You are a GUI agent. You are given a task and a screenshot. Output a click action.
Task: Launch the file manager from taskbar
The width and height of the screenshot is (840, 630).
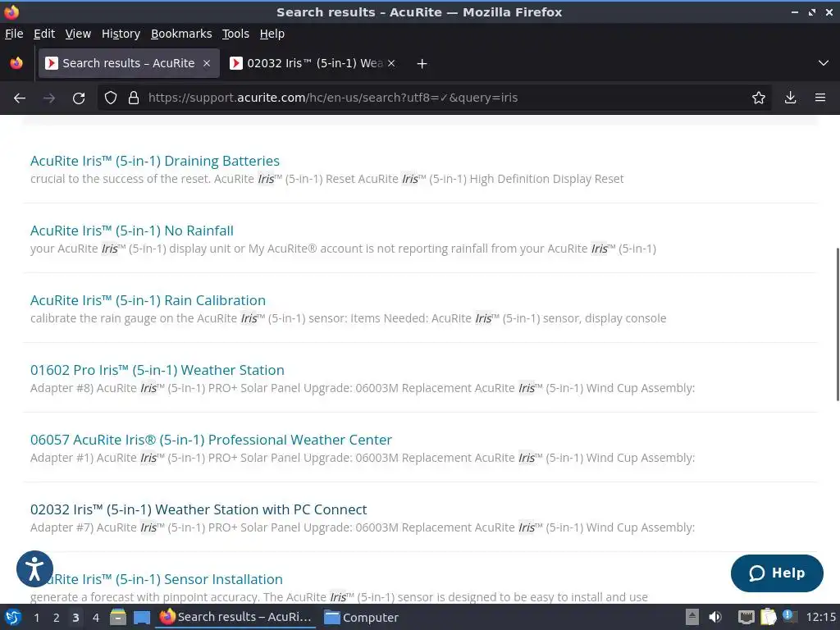[x=118, y=617]
